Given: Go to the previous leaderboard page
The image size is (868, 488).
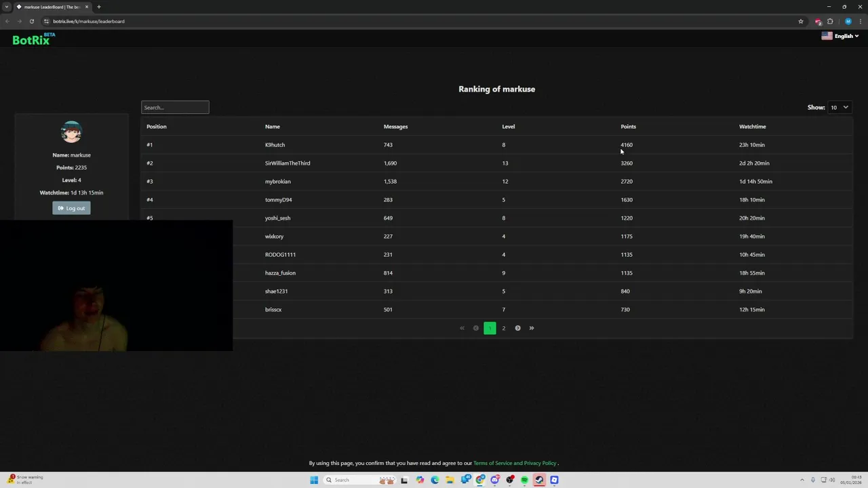Looking at the screenshot, I should point(475,328).
